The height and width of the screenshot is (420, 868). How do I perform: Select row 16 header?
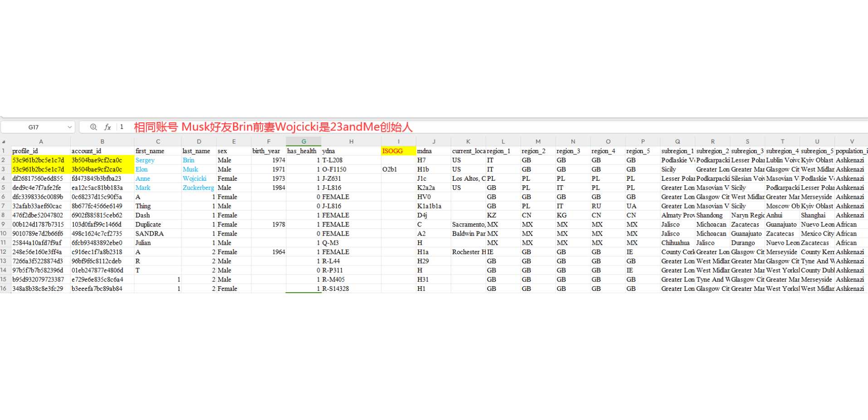(x=4, y=289)
